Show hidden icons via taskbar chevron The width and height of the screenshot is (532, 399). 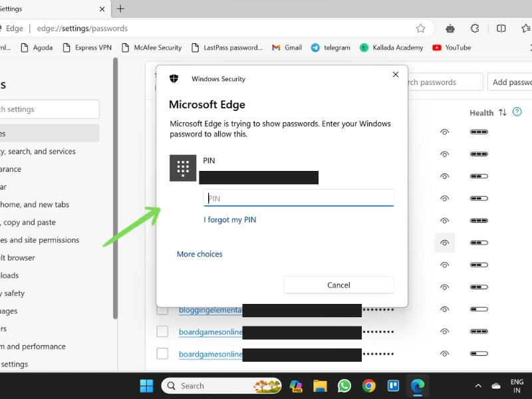(478, 386)
